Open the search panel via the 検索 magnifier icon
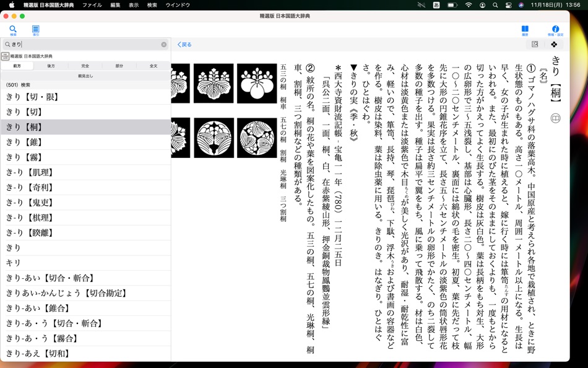 coord(13,28)
